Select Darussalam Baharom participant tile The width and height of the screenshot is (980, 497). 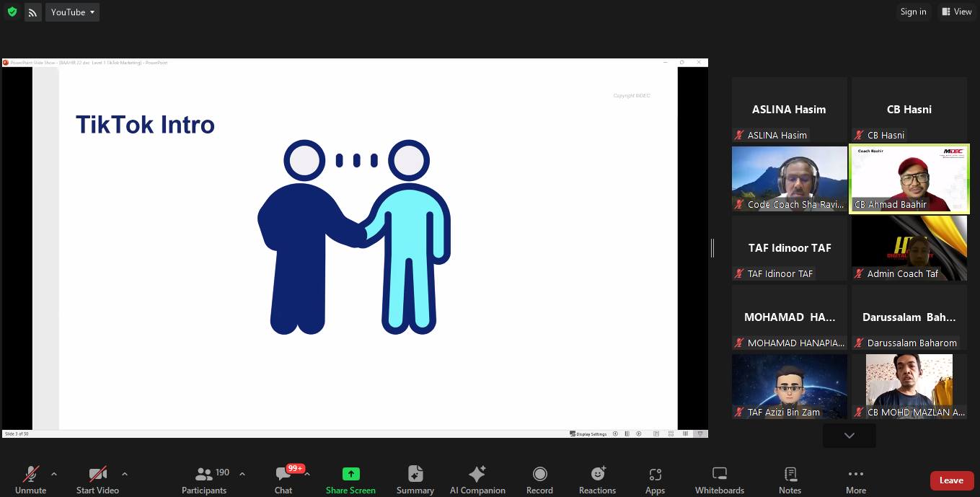point(909,317)
